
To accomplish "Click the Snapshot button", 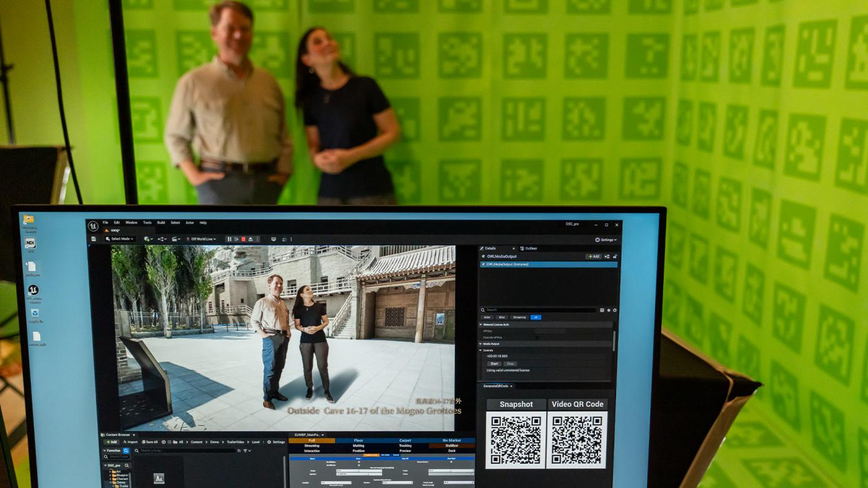I will click(516, 404).
